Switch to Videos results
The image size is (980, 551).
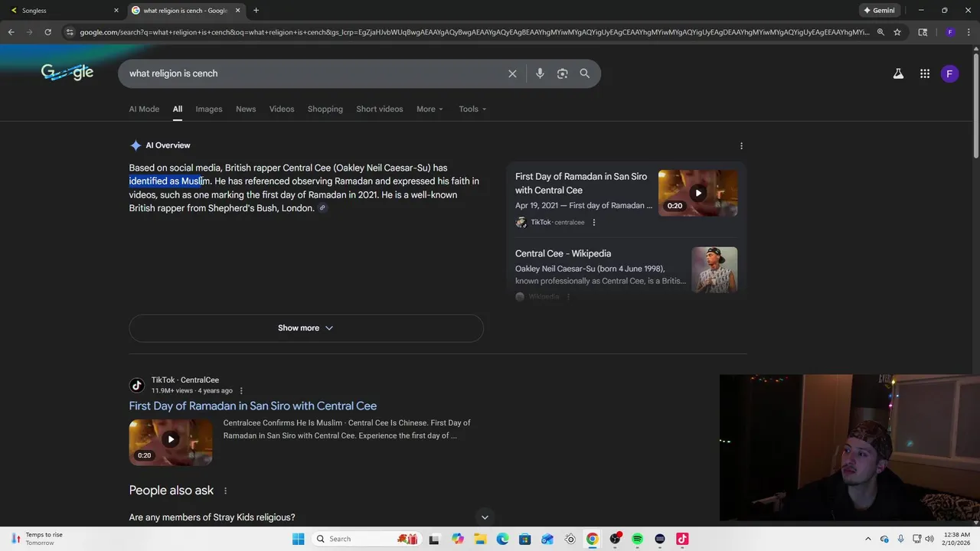[282, 109]
